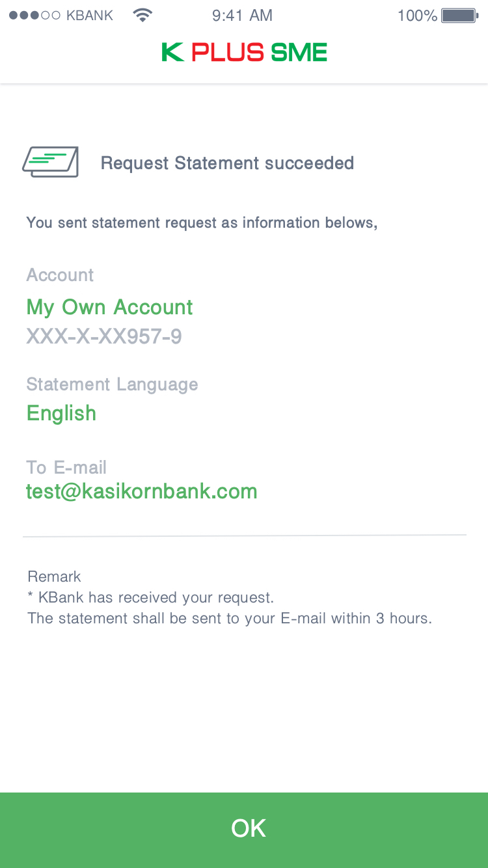Tap the battery status icon
Screen dimensions: 488x868
point(459,16)
